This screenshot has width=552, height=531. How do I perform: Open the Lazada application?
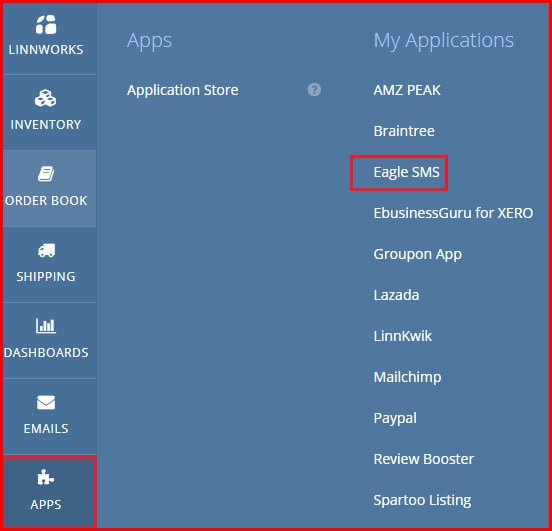click(396, 295)
